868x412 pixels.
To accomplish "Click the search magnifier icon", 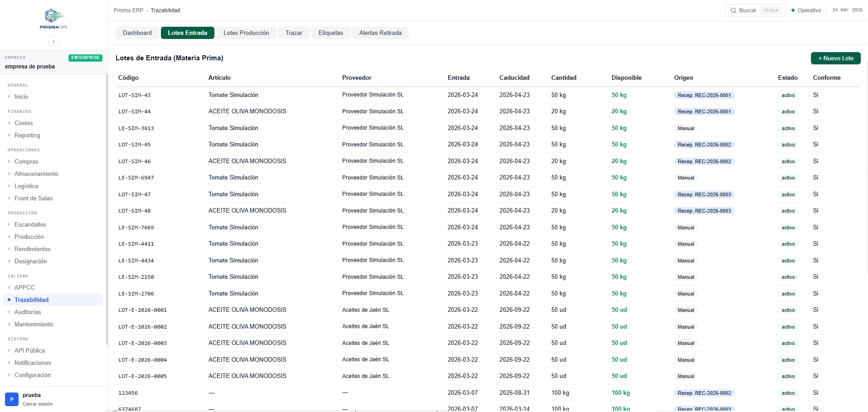I will [x=733, y=10].
